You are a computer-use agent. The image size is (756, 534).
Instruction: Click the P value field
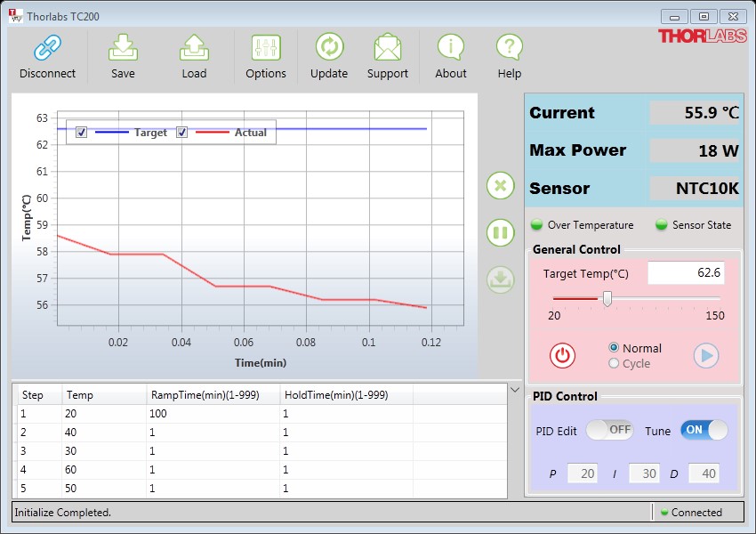point(583,473)
